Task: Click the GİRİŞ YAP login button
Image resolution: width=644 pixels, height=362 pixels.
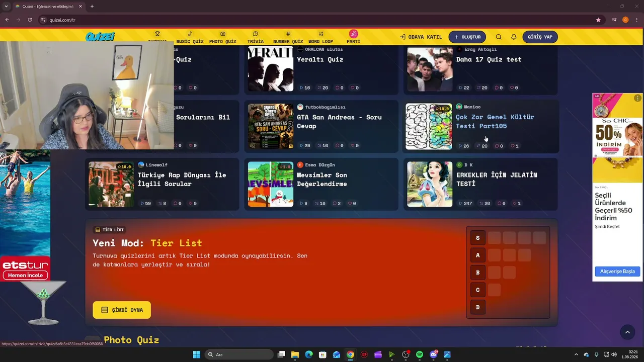Action: tap(540, 37)
